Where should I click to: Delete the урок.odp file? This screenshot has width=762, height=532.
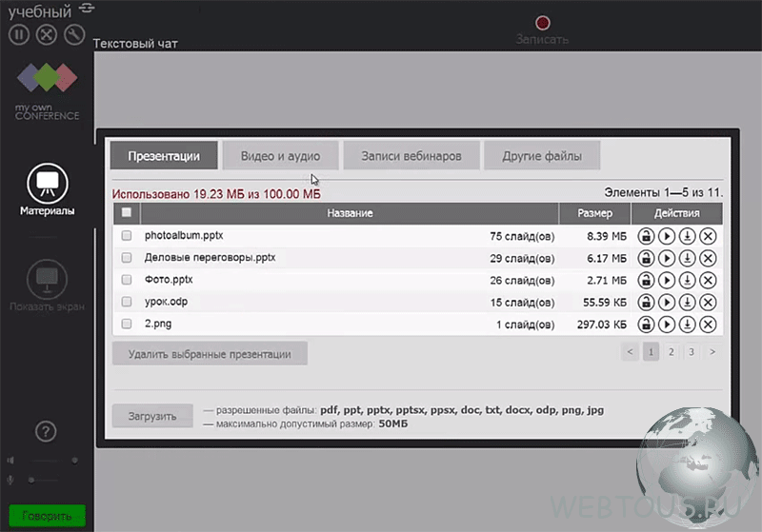[x=708, y=303]
